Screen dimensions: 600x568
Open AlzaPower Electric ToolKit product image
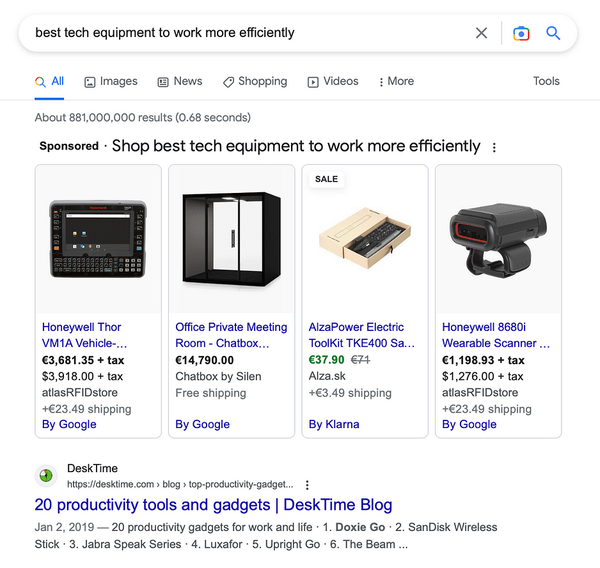tap(365, 240)
